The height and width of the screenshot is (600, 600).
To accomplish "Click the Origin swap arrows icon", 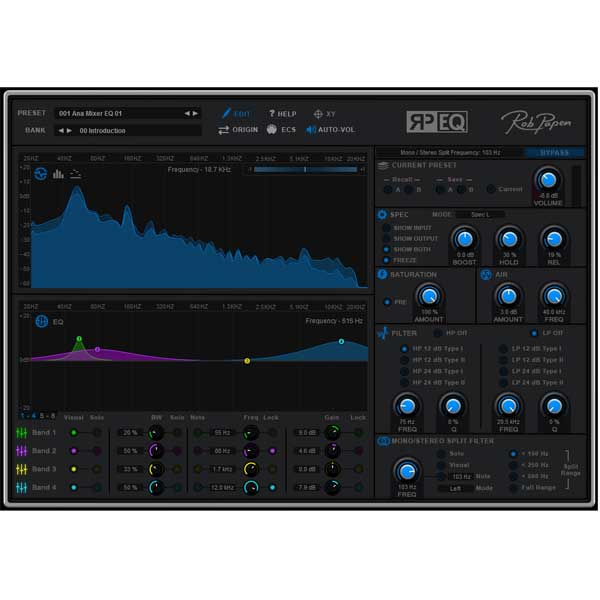I will (x=223, y=130).
